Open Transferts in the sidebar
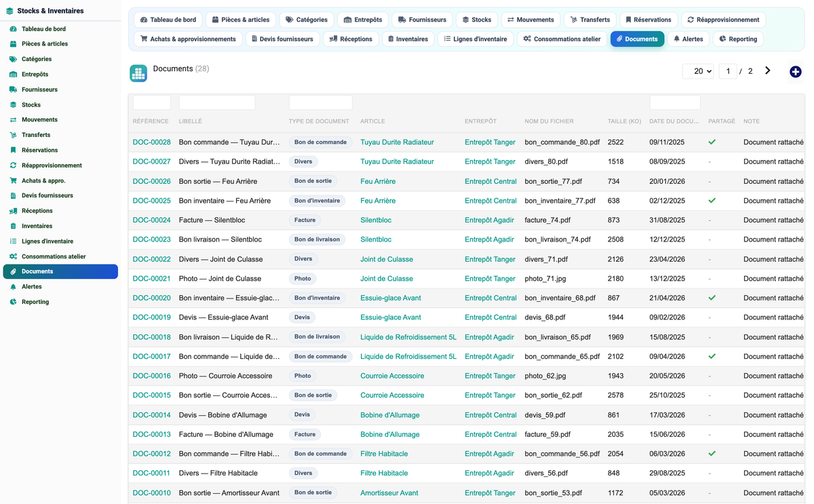The width and height of the screenshot is (814, 504). point(36,135)
